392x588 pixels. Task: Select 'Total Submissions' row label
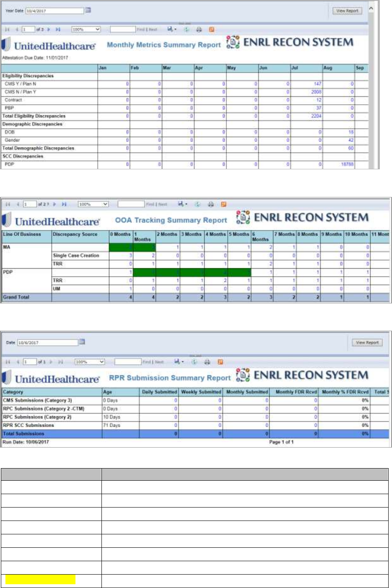tap(23, 434)
